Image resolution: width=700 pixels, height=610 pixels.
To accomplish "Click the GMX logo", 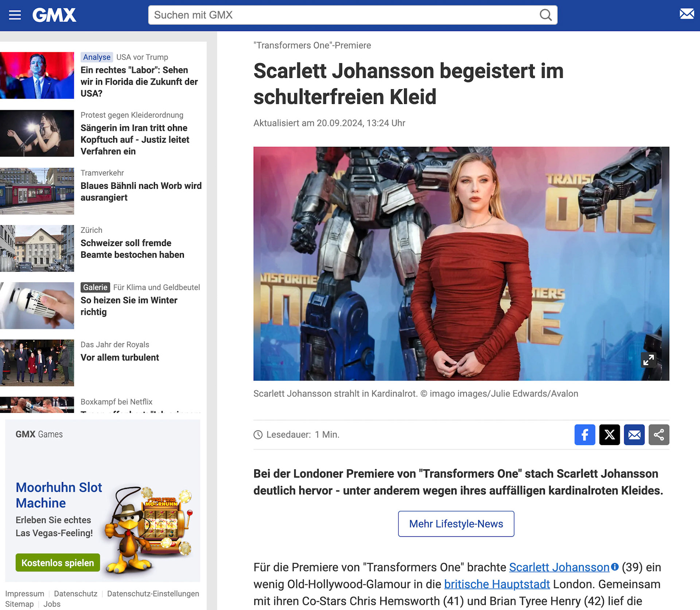I will 54,15.
